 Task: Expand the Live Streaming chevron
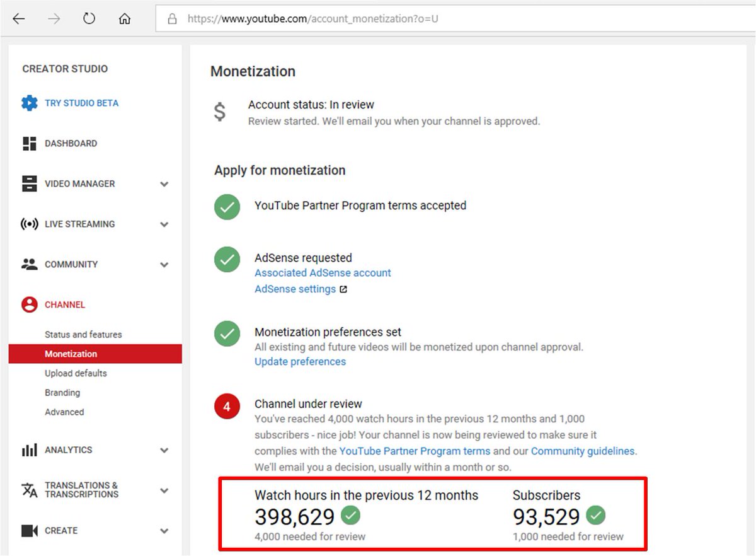(164, 224)
